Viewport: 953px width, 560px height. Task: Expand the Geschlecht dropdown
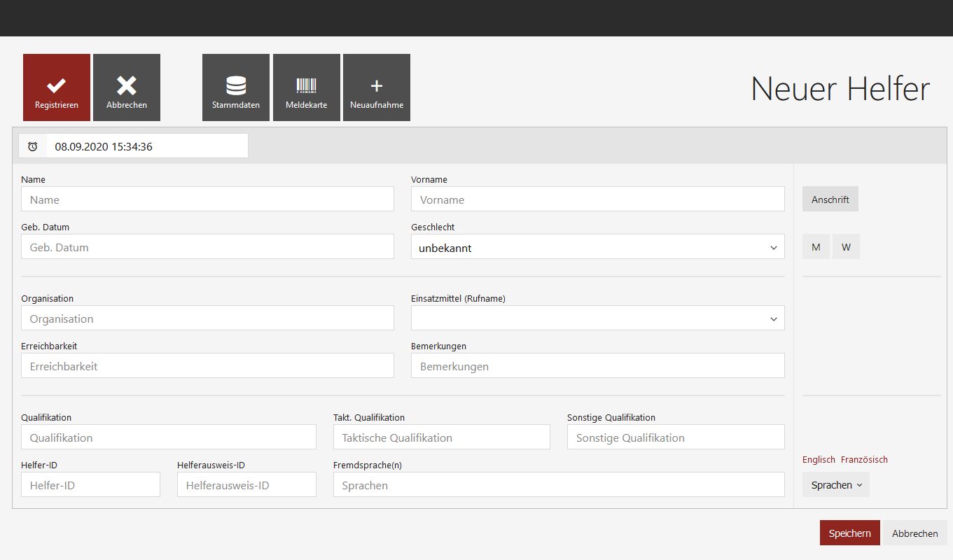[597, 247]
